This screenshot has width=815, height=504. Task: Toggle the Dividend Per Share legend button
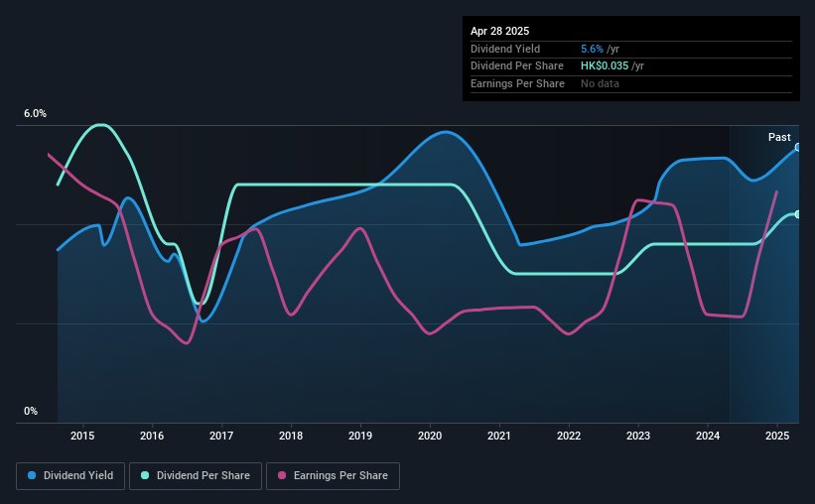(x=196, y=476)
